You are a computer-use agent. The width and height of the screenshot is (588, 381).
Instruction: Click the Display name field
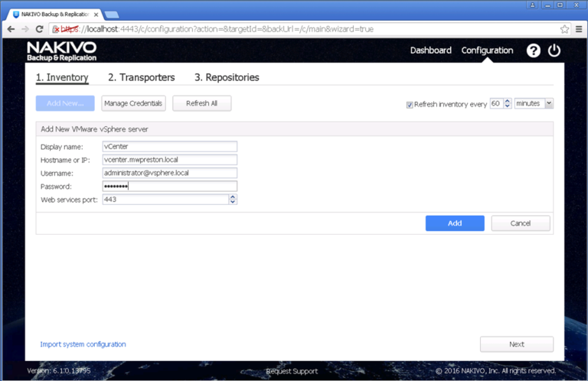pyautogui.click(x=169, y=146)
